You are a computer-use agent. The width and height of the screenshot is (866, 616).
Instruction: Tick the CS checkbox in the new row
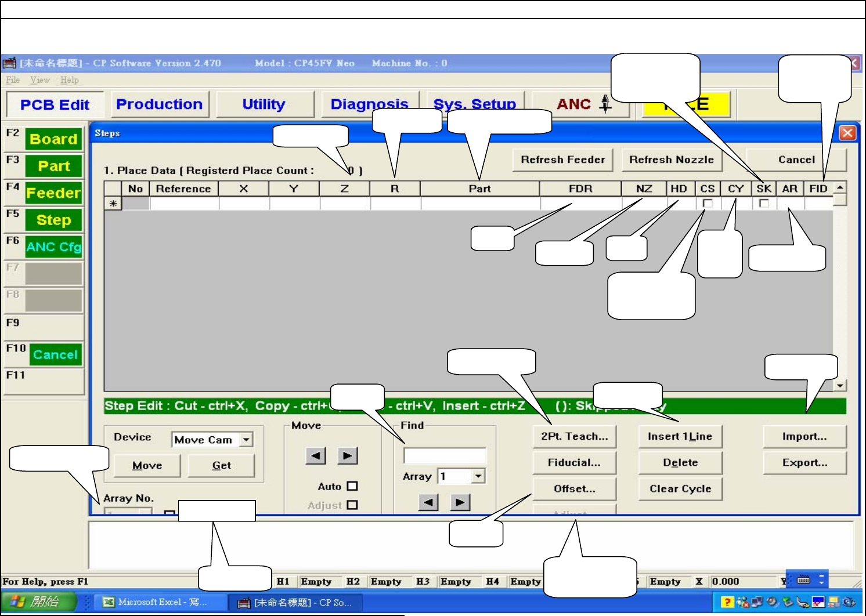(708, 204)
